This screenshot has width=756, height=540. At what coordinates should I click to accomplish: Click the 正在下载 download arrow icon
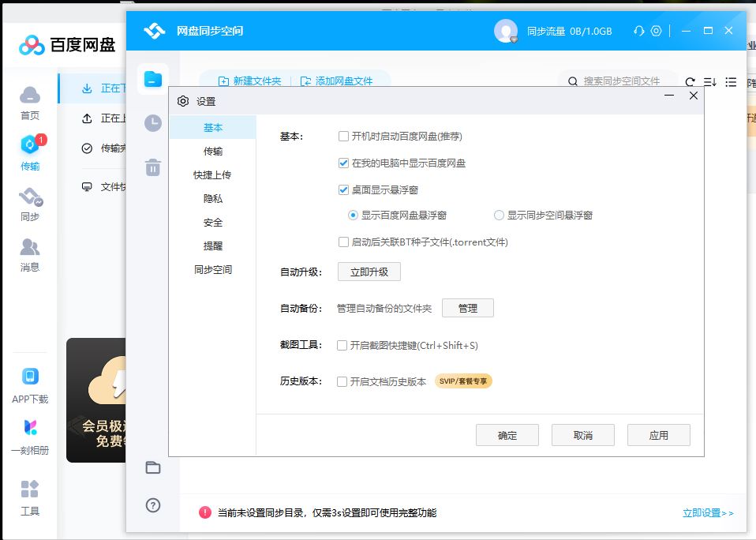(87, 88)
